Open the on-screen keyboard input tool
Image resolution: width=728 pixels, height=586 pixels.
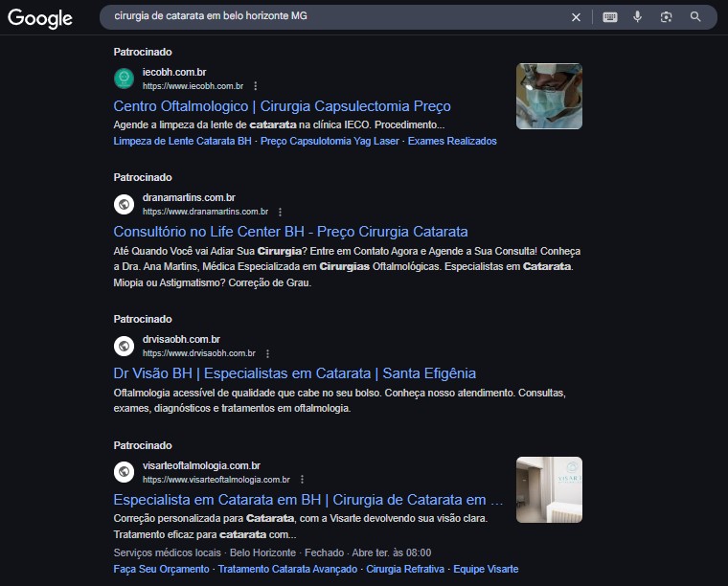click(609, 17)
